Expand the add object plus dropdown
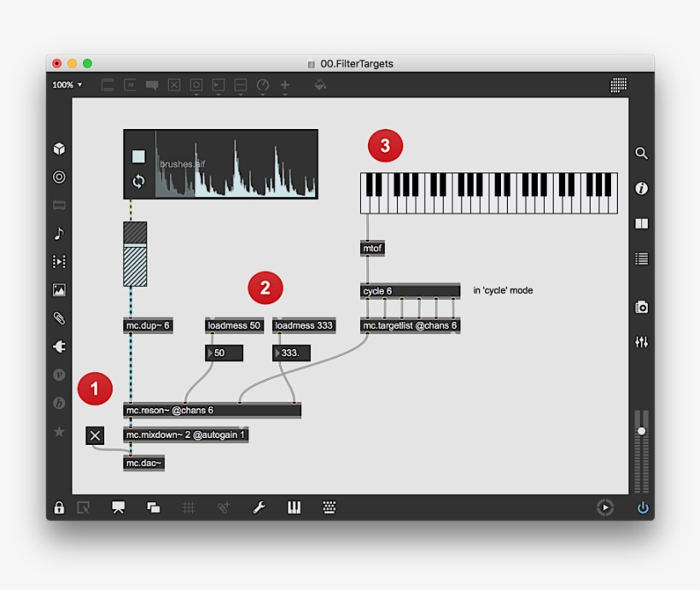 (x=285, y=85)
